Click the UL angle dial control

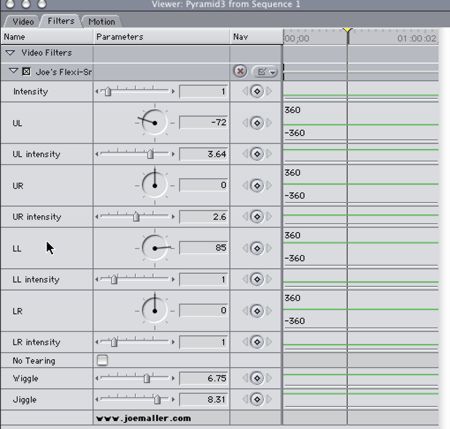point(155,123)
